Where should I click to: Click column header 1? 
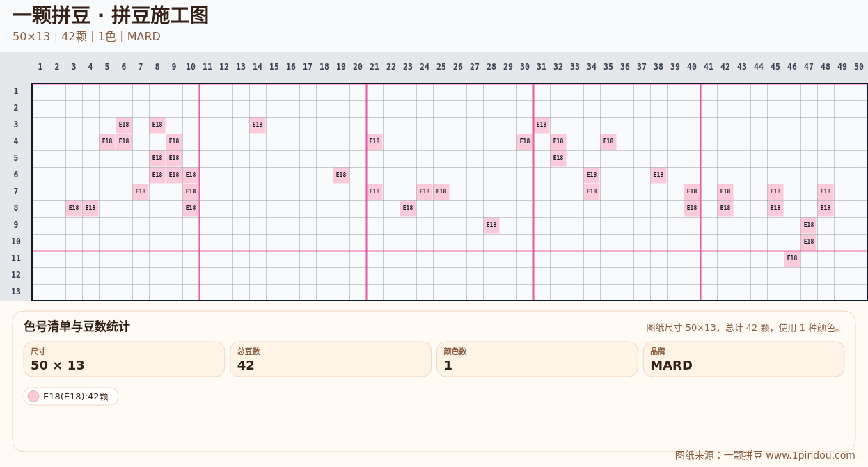click(40, 67)
